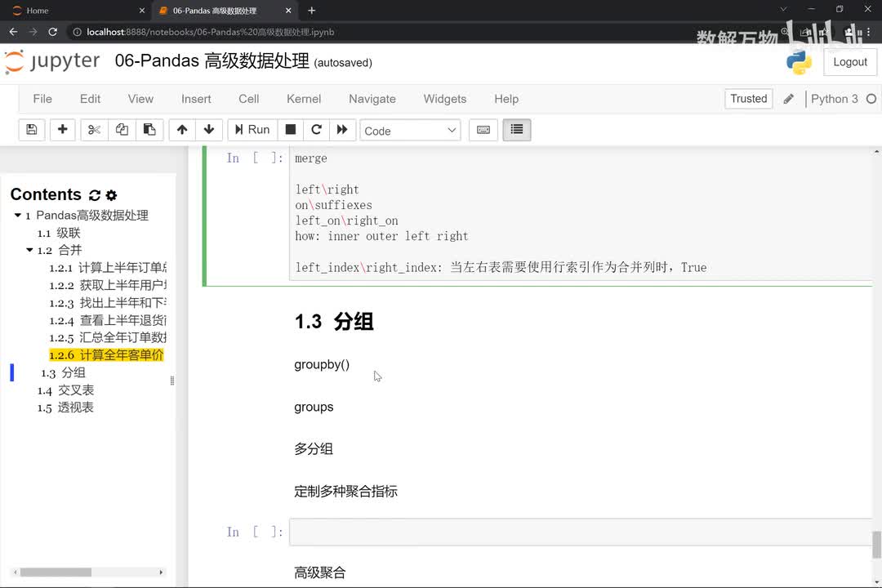The height and width of the screenshot is (588, 882).
Task: Switch to the Home browser tab
Action: coord(76,11)
